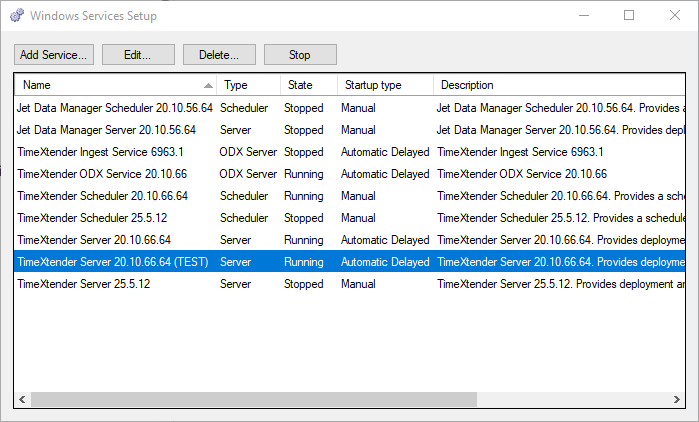Click description of TimeXtender Server 25.5.12
Screen dimensions: 699x422
[561, 284]
